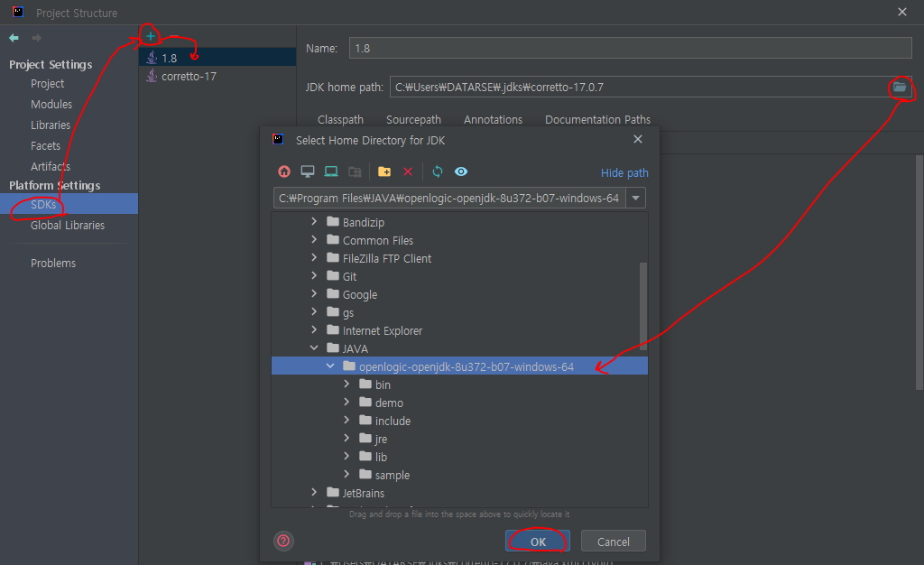Expand the JetBrains folder chevron
This screenshot has width=924, height=565.
coord(314,493)
